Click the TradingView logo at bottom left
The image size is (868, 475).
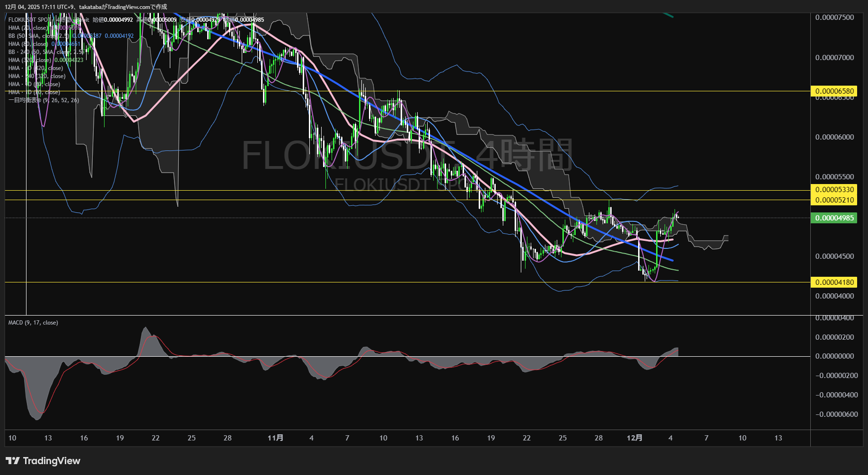pyautogui.click(x=43, y=461)
